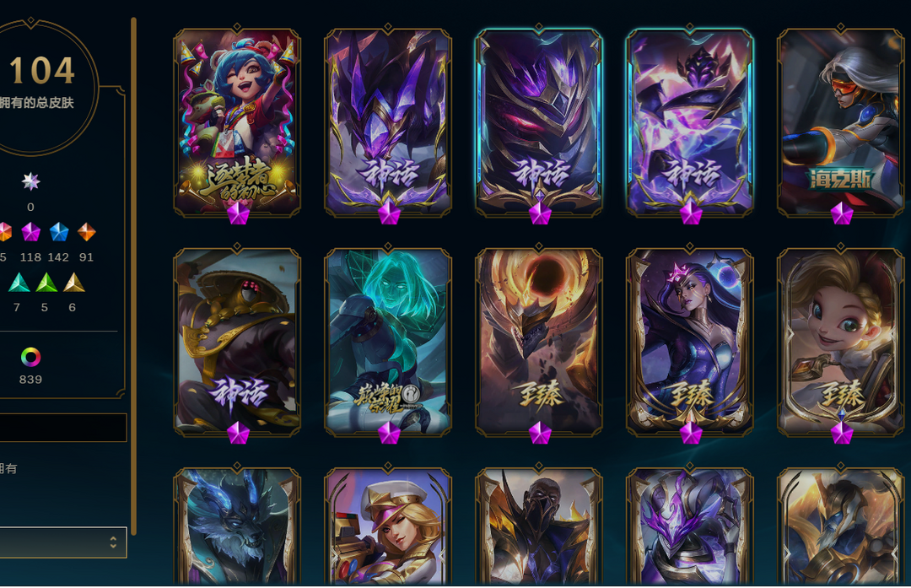Open the blue-haired party girl skin card

point(237,124)
